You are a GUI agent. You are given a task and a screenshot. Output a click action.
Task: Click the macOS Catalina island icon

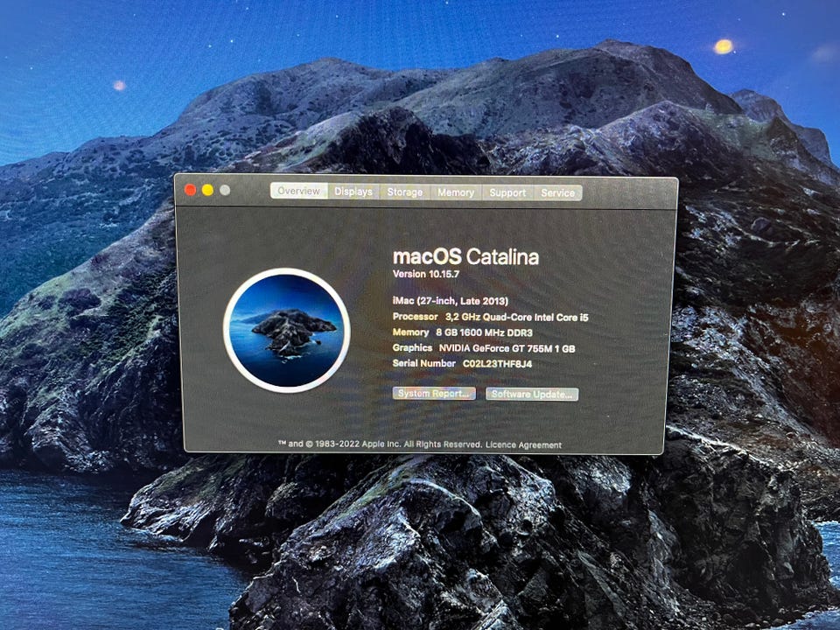point(287,331)
